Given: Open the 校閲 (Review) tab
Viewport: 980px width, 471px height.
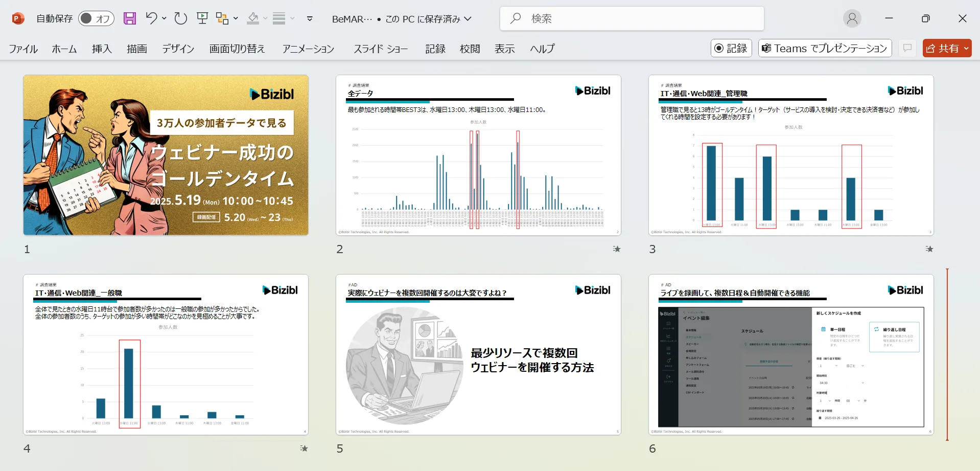Looking at the screenshot, I should (470, 49).
